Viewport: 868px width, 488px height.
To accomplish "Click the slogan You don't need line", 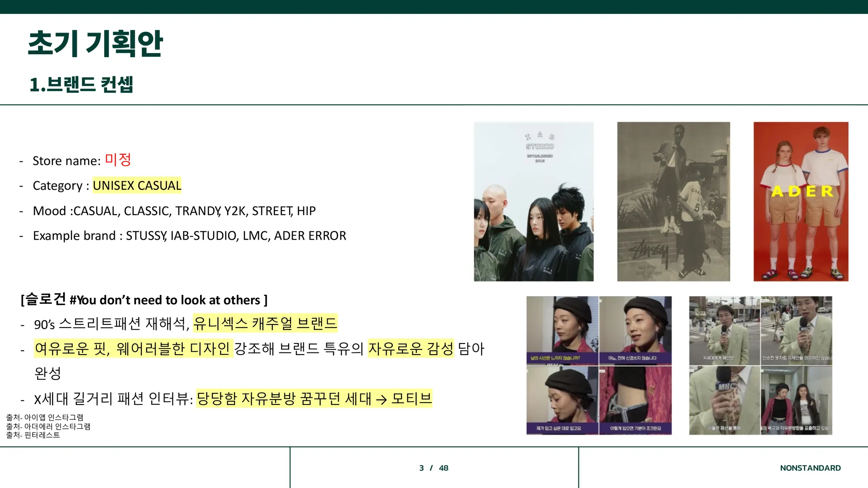I will coord(144,300).
